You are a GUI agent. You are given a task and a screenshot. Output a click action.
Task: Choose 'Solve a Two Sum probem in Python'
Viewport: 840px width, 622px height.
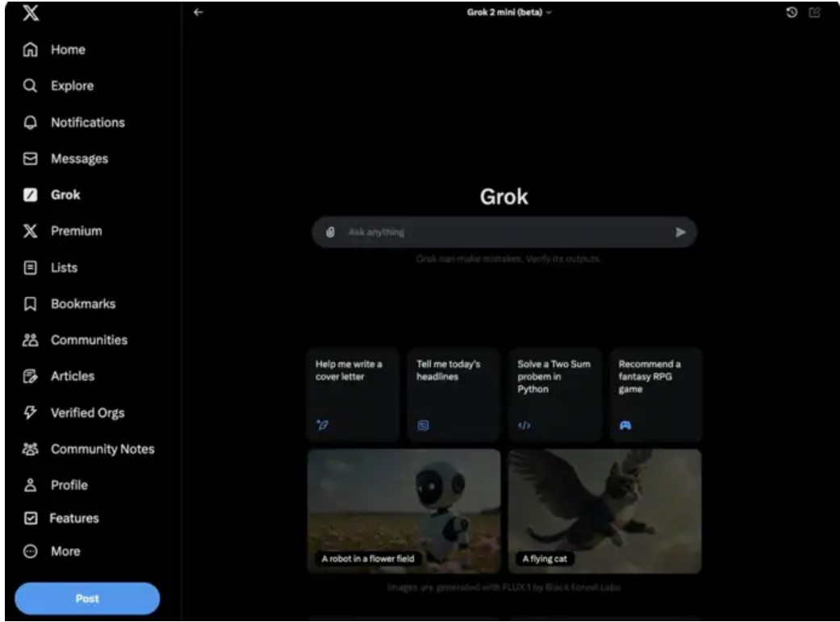click(555, 394)
